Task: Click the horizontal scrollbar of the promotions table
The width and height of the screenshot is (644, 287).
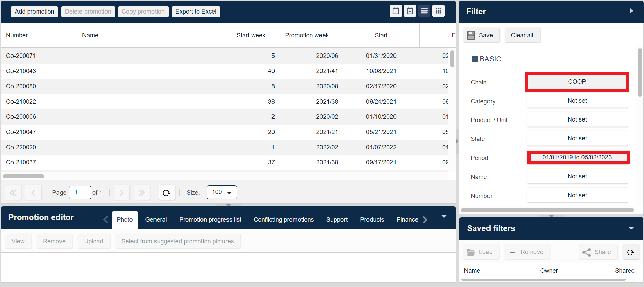Action: click(x=24, y=176)
